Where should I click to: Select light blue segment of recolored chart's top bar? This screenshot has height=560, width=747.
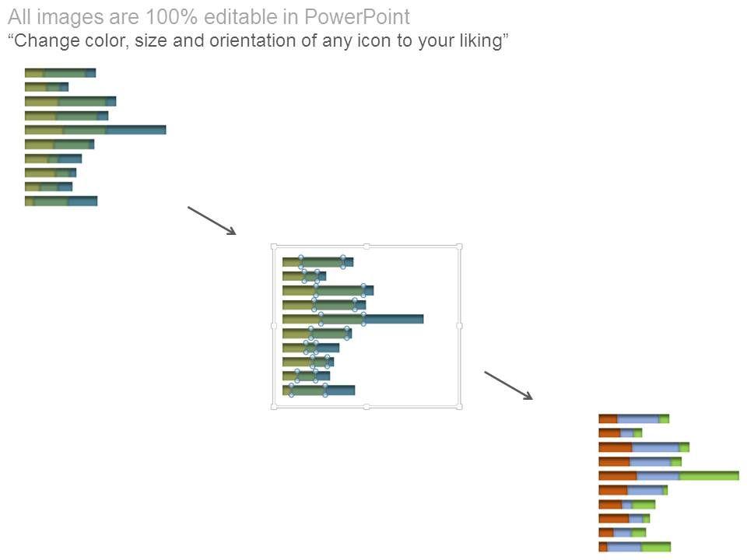click(637, 418)
